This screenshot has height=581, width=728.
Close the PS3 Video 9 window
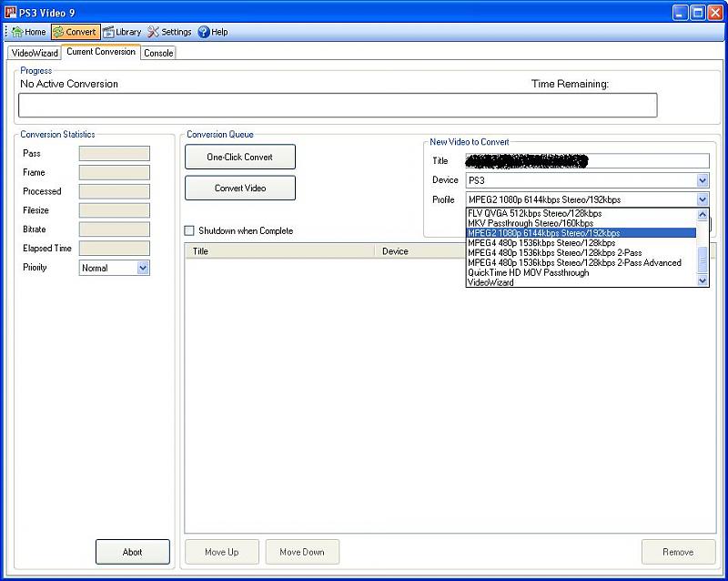tap(715, 13)
